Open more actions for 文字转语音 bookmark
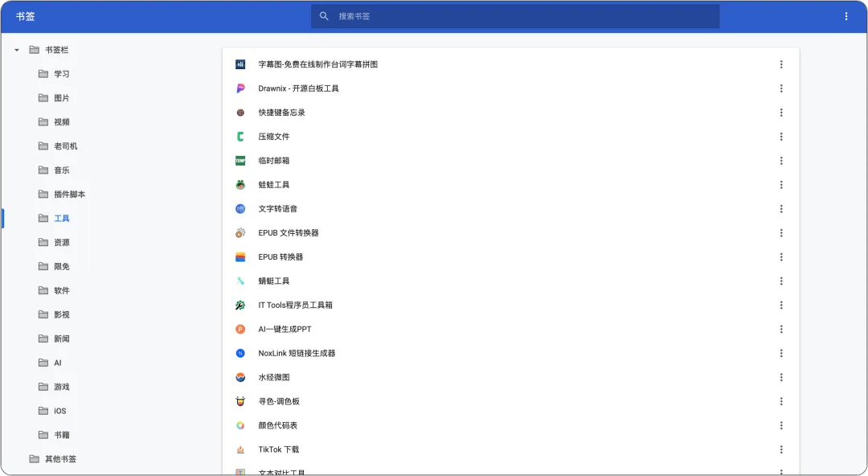Viewport: 868px width, 476px height. [781, 209]
